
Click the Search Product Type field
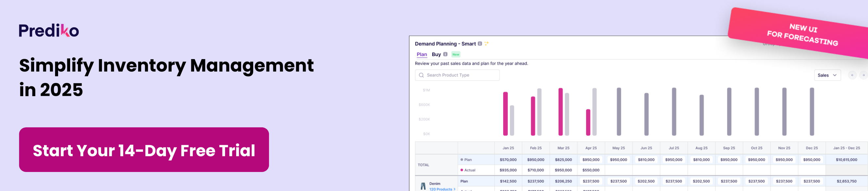457,75
